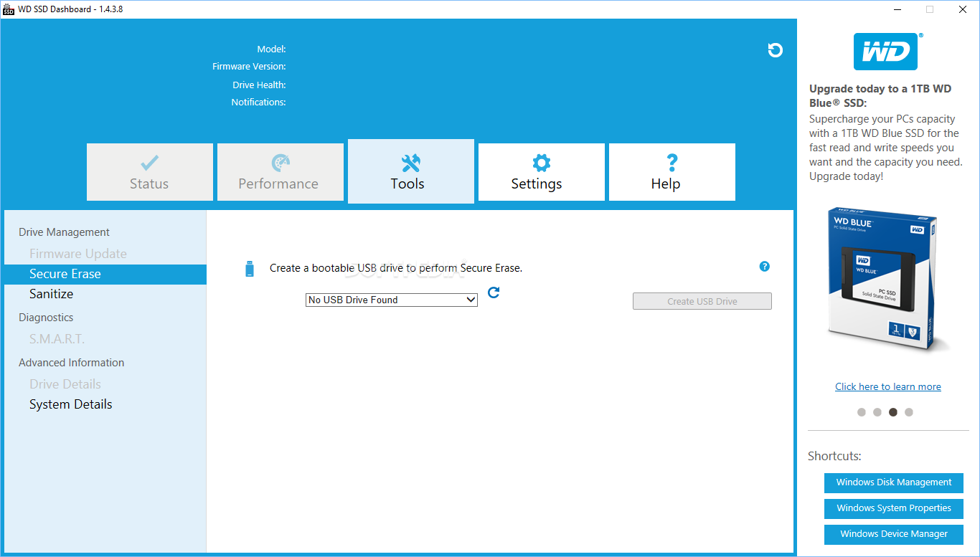
Task: Open the Status tab
Action: point(150,172)
